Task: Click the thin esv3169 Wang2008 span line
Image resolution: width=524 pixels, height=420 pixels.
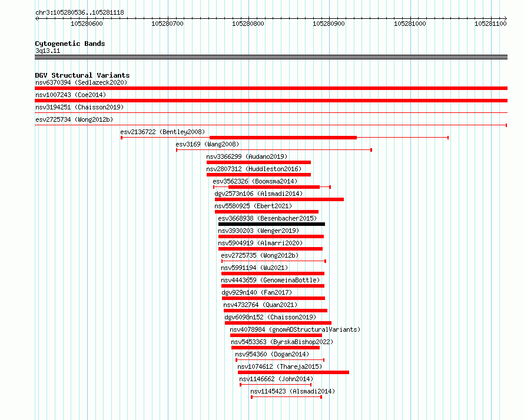Action: (274, 150)
